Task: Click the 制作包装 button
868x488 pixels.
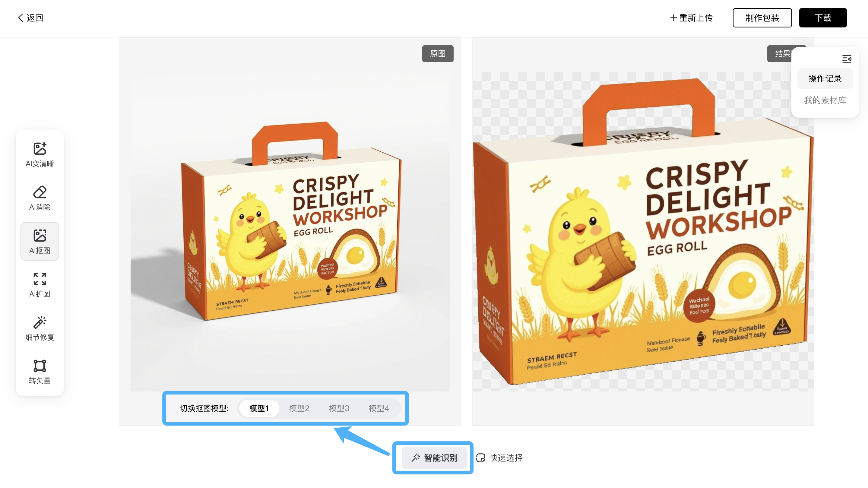Action: click(762, 18)
